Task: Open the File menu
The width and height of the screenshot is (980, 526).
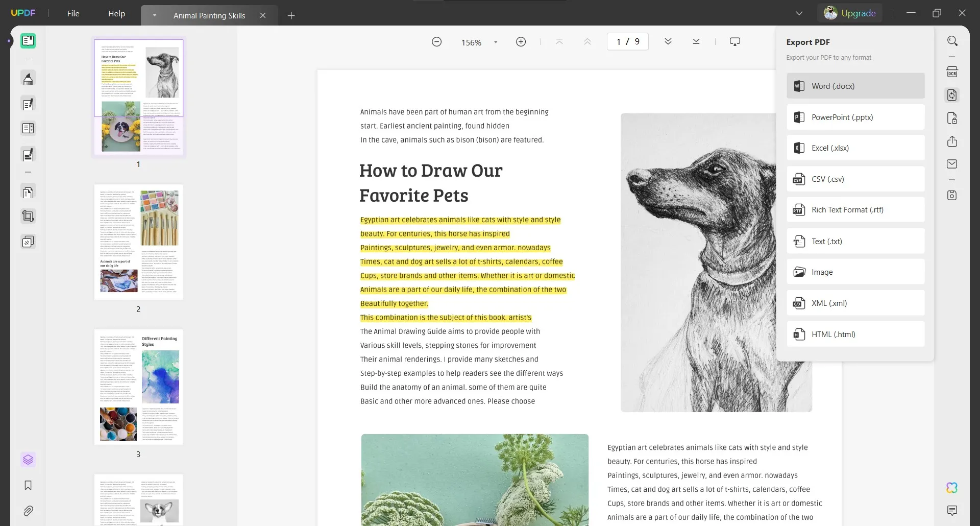Action: (73, 13)
